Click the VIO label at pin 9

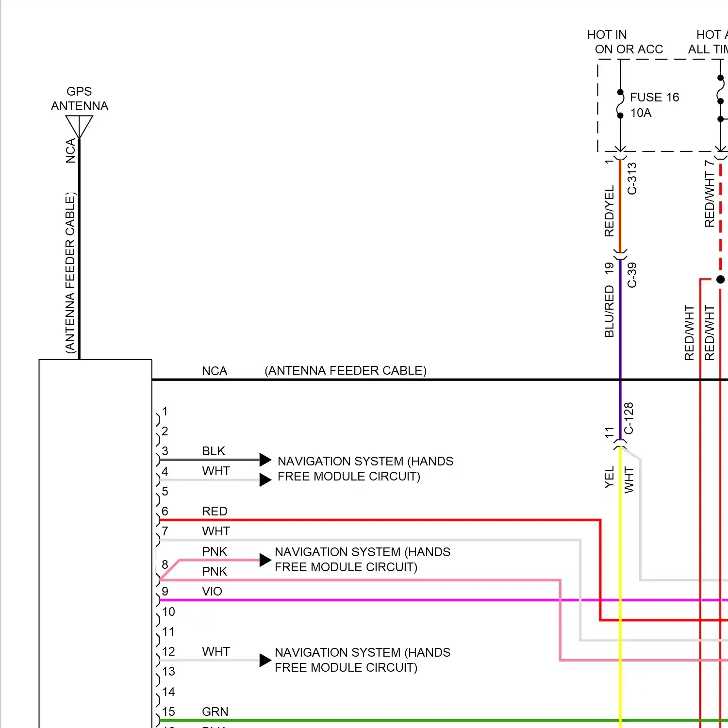tap(212, 592)
